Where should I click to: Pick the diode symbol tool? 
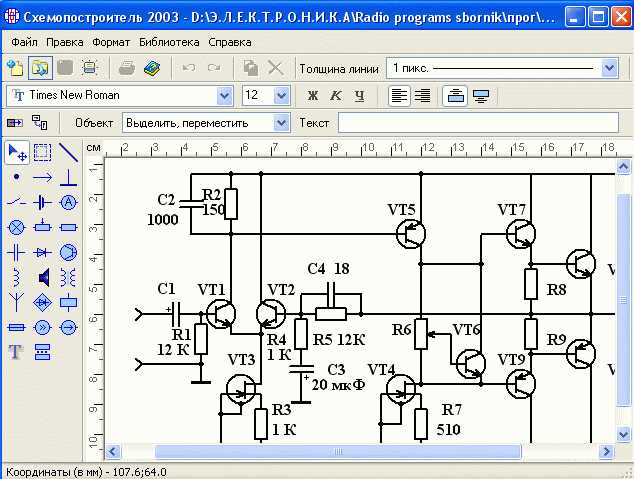[42, 252]
